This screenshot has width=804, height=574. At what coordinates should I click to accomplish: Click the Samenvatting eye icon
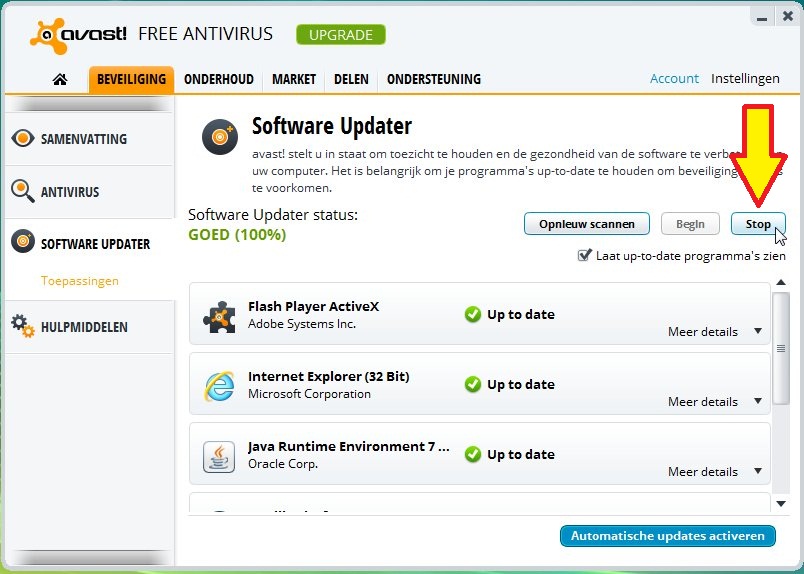click(23, 139)
